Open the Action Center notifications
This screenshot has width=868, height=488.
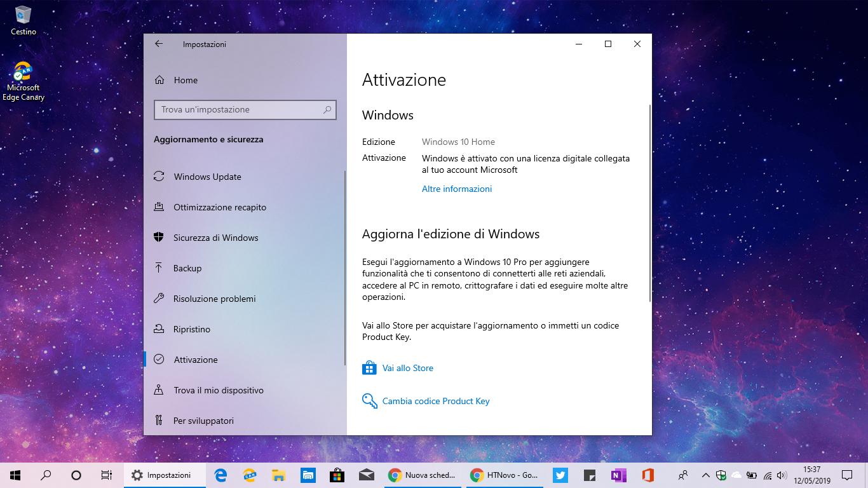pos(847,475)
